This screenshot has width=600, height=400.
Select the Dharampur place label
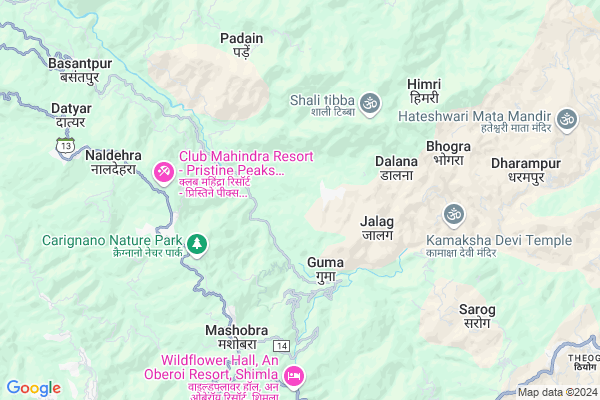[x=526, y=170]
